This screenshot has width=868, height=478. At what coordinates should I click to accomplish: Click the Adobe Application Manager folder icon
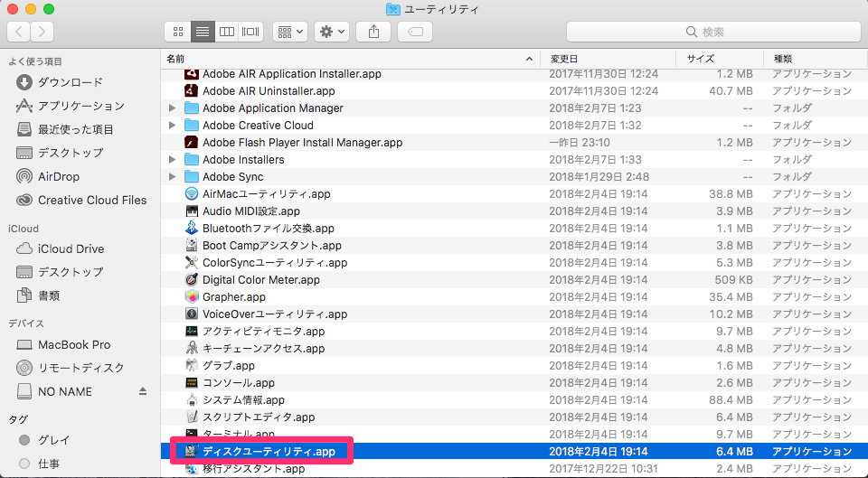coord(192,108)
